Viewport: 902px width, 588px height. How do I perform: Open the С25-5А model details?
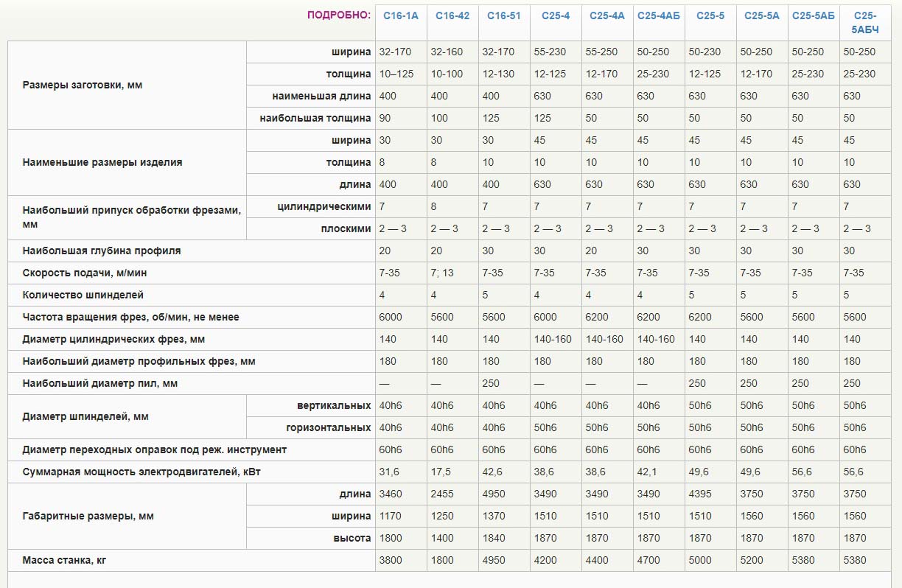click(x=762, y=15)
